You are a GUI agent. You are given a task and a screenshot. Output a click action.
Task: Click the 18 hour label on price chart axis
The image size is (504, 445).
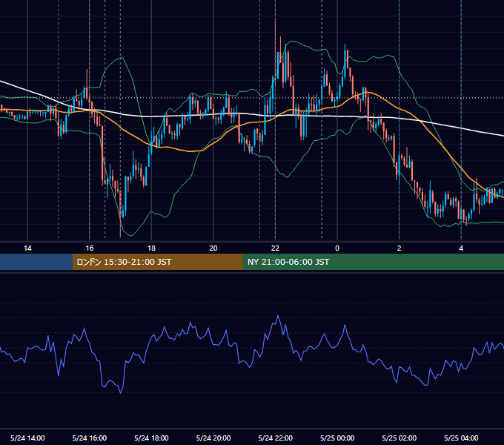(x=151, y=248)
